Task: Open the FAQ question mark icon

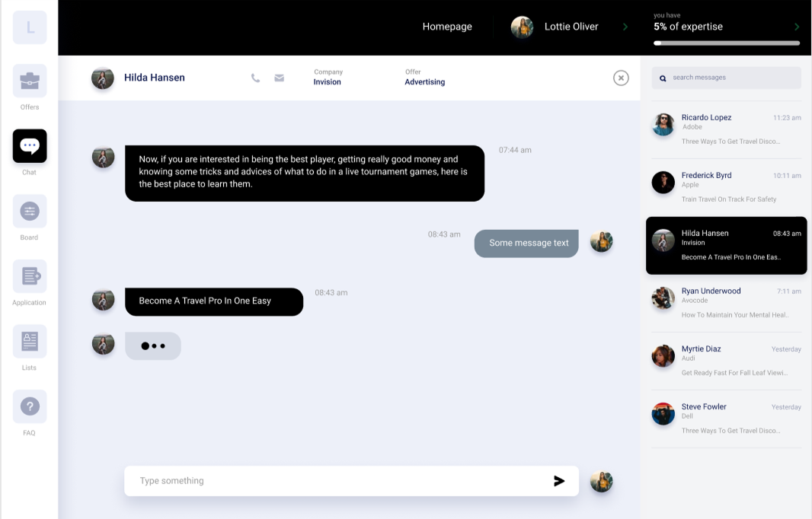Action: pos(30,406)
